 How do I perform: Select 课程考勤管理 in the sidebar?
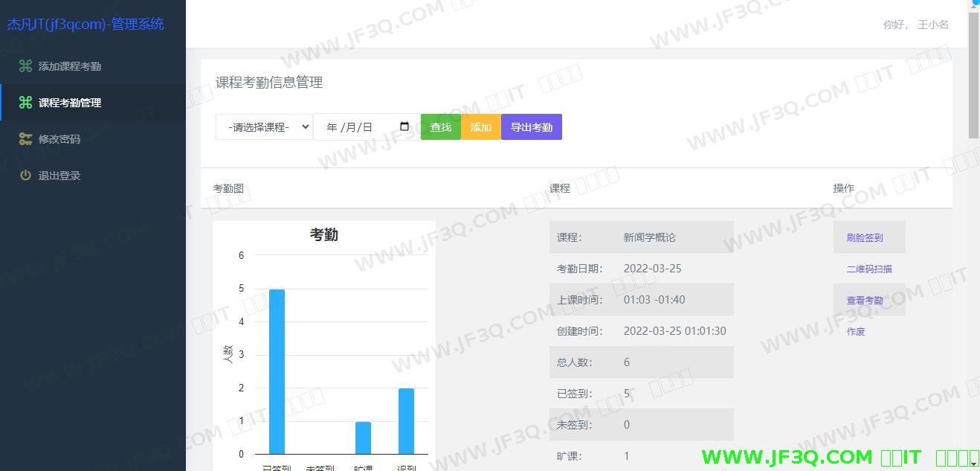click(69, 103)
